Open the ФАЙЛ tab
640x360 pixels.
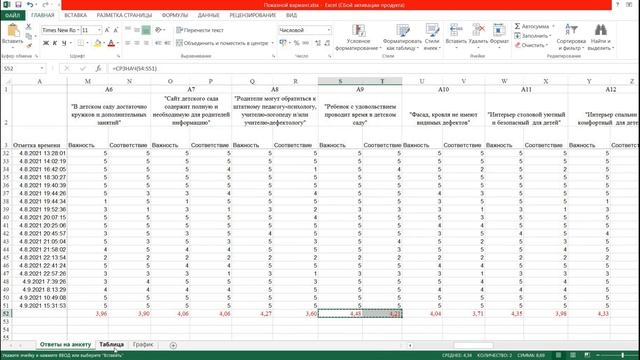click(13, 15)
